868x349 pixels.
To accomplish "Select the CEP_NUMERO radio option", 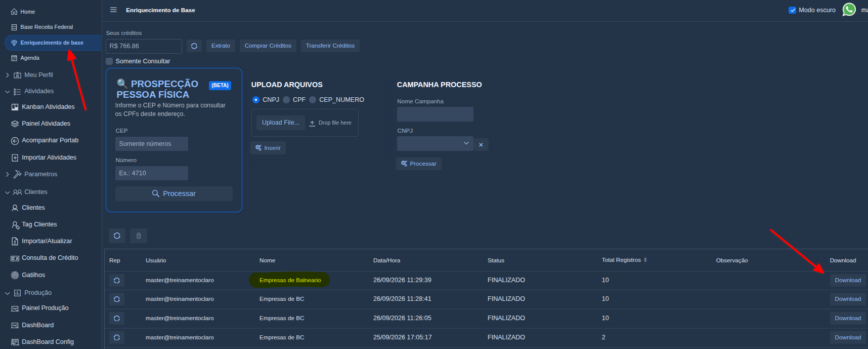I will (x=313, y=100).
